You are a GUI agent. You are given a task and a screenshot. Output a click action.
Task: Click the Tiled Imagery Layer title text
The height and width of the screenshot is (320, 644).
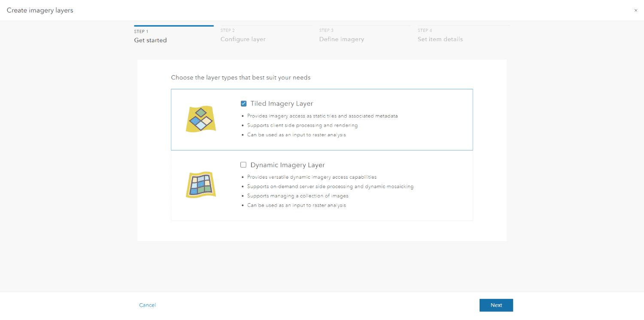[282, 103]
